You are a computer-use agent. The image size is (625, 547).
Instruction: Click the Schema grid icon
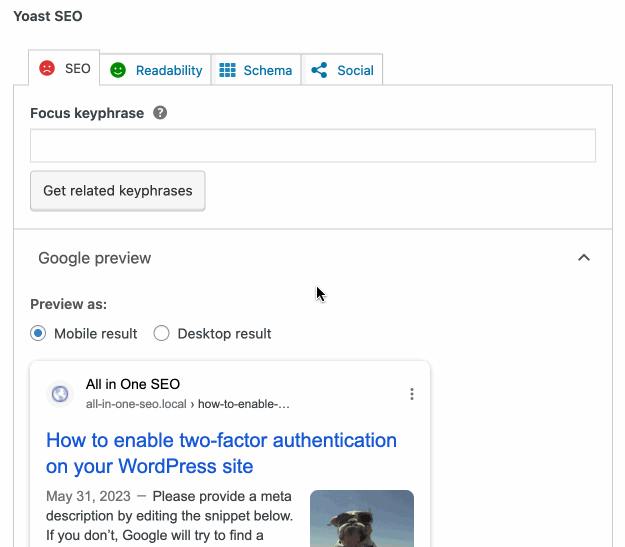(x=227, y=70)
